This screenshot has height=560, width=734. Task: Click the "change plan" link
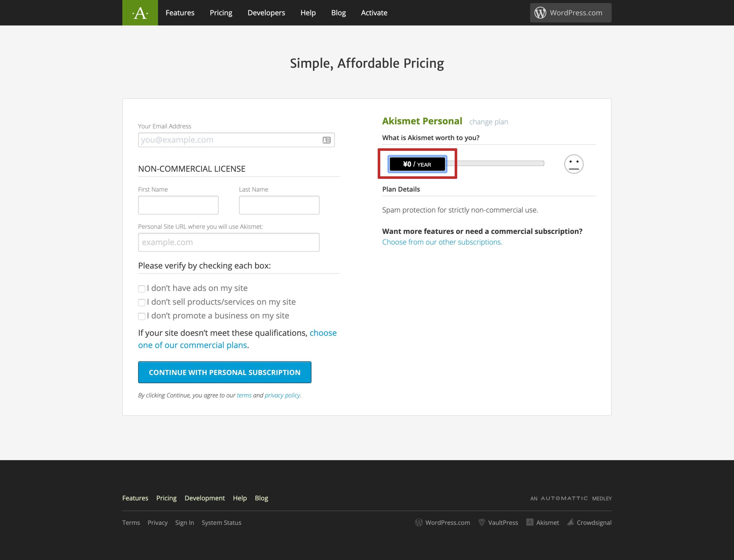(x=488, y=122)
